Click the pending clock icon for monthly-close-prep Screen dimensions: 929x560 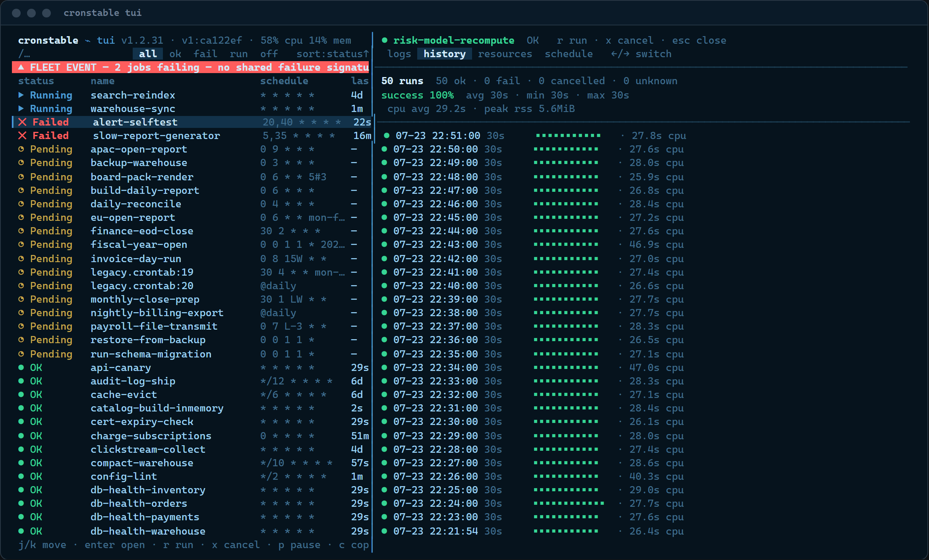(x=21, y=299)
